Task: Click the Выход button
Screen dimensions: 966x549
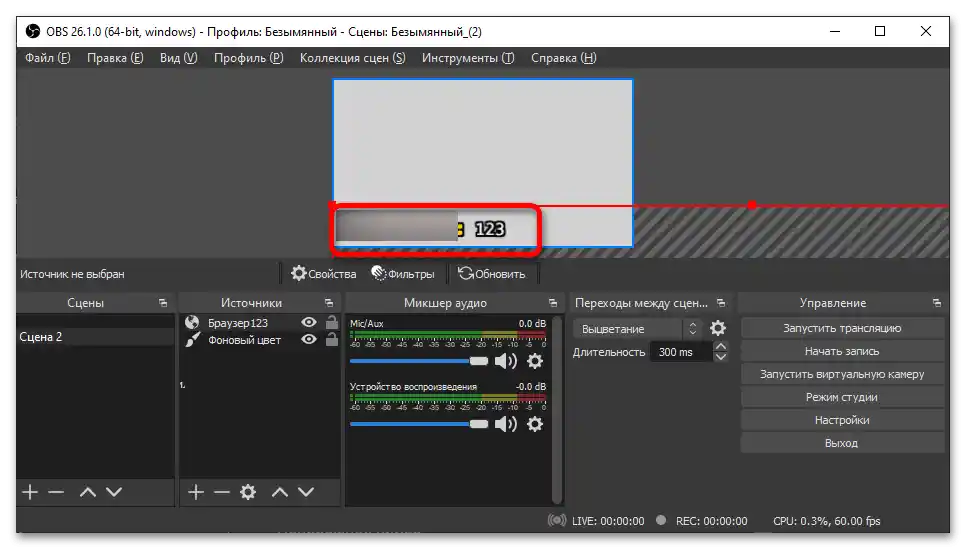Action: (842, 443)
